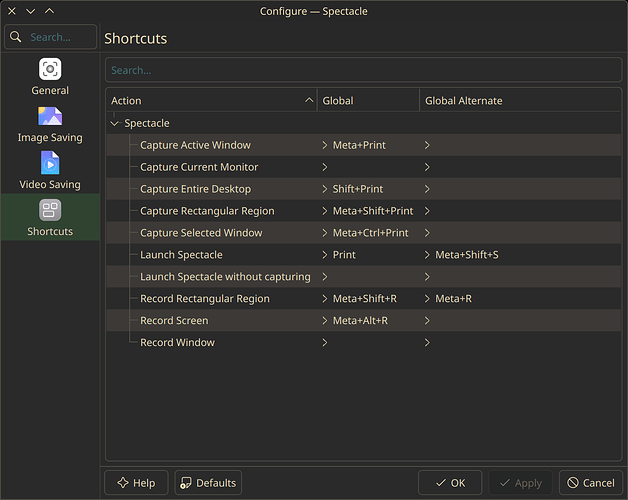Click the Meta+Shift+R shortcut value
This screenshot has width=628, height=500.
[365, 298]
